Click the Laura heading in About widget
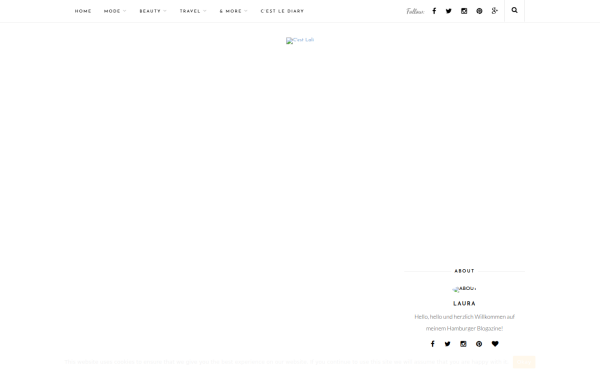The image size is (600, 375). tap(464, 304)
